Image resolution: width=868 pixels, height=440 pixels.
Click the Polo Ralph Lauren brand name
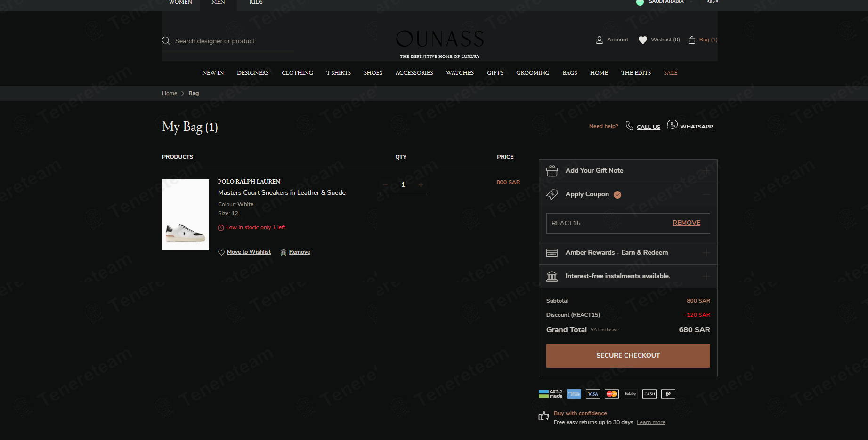click(x=249, y=182)
